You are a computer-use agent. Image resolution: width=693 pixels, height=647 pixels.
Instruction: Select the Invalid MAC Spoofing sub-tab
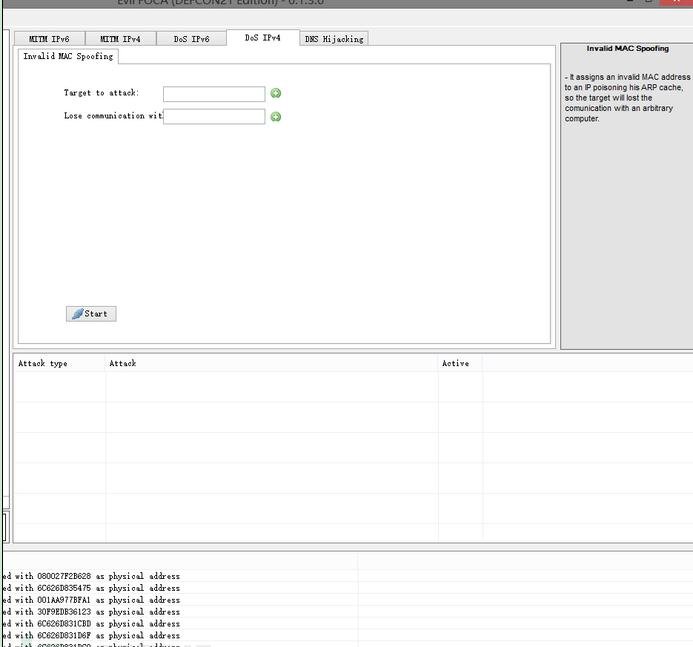tap(68, 56)
